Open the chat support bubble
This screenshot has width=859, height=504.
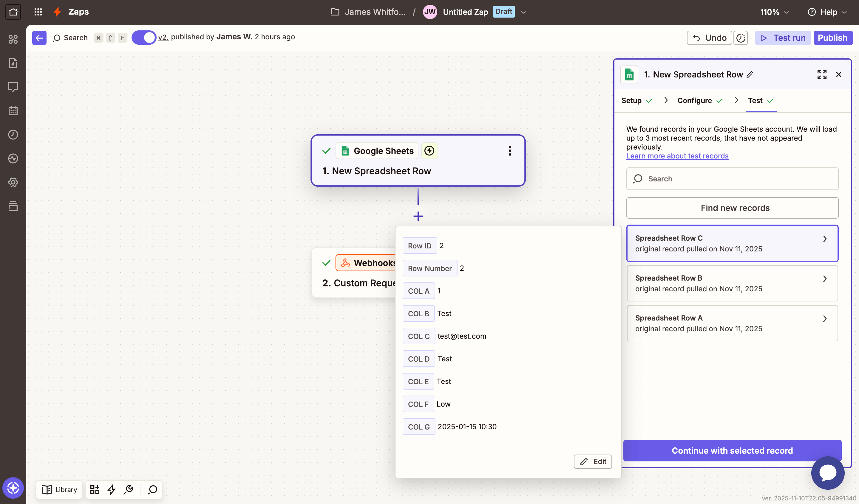point(828,473)
